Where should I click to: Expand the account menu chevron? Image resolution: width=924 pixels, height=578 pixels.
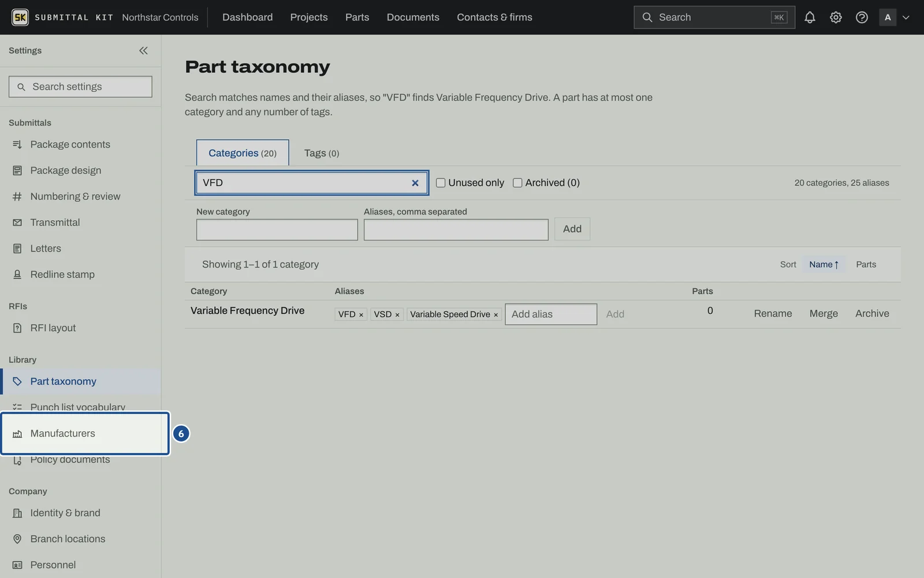coord(906,17)
